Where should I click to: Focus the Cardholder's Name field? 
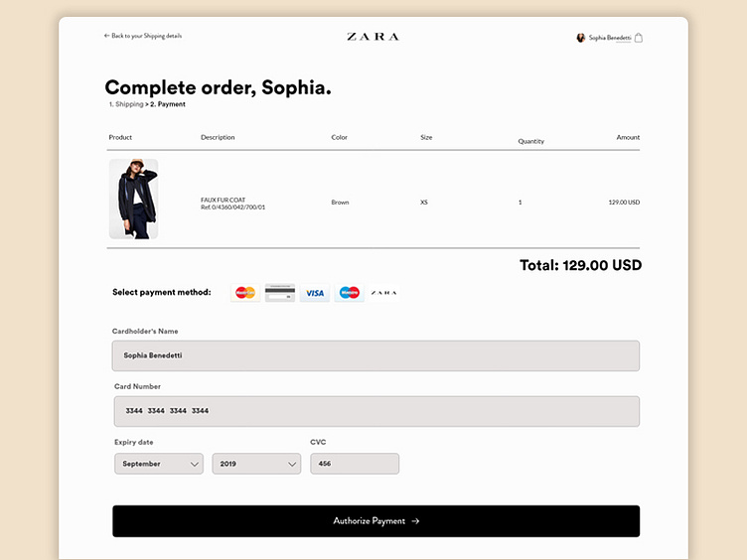[375, 355]
